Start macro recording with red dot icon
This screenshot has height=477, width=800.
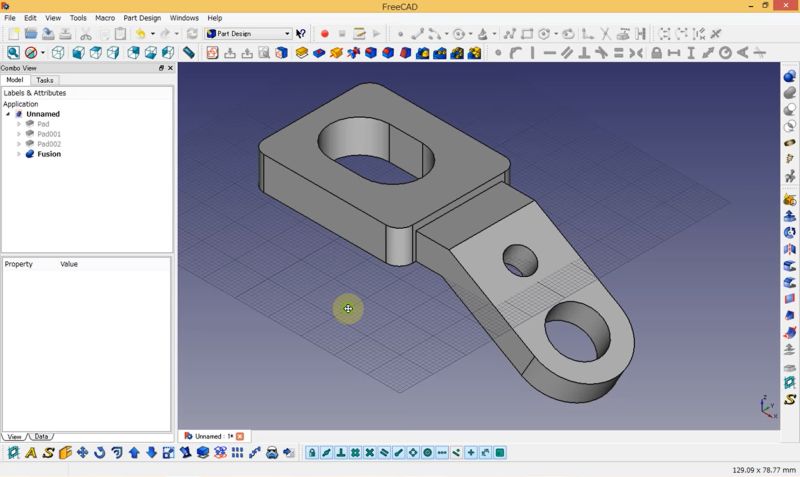coord(324,34)
